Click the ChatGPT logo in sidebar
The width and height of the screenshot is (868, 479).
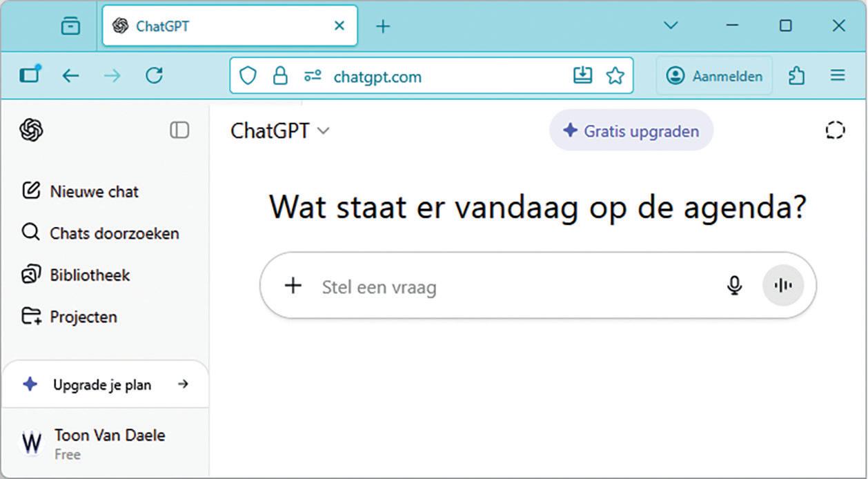point(32,130)
